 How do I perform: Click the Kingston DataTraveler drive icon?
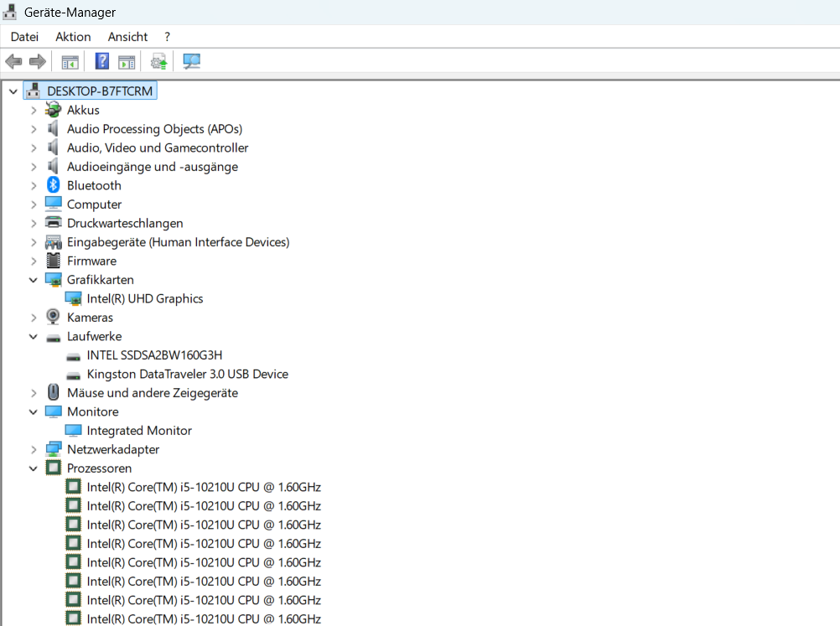click(74, 375)
